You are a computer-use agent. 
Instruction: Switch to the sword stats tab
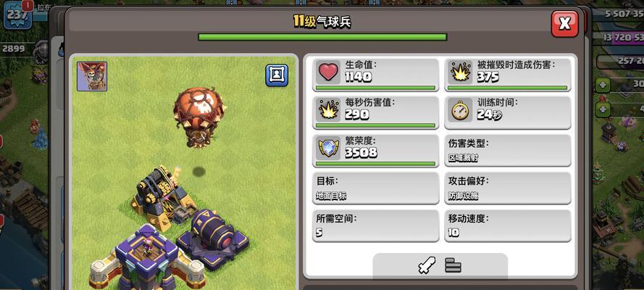tap(427, 265)
